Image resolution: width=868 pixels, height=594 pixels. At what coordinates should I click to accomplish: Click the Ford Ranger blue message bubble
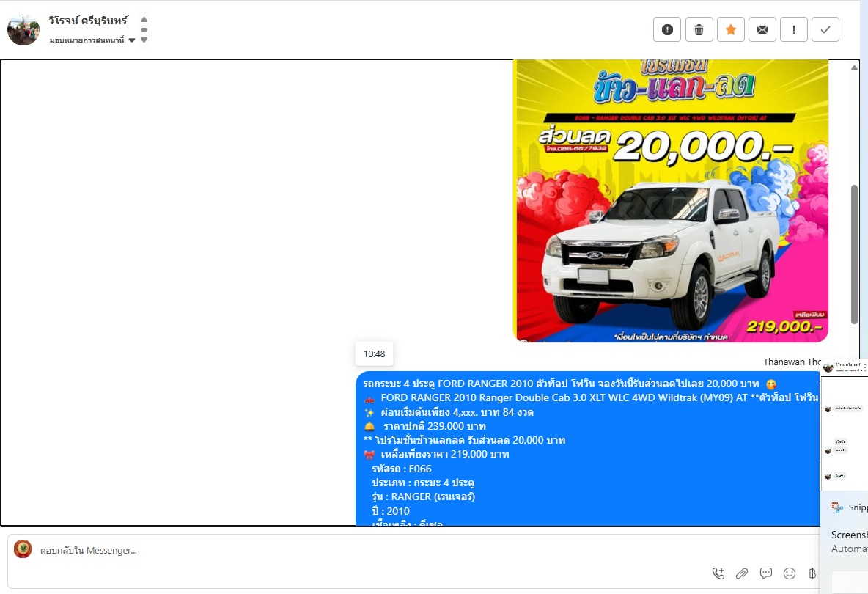coord(587,448)
